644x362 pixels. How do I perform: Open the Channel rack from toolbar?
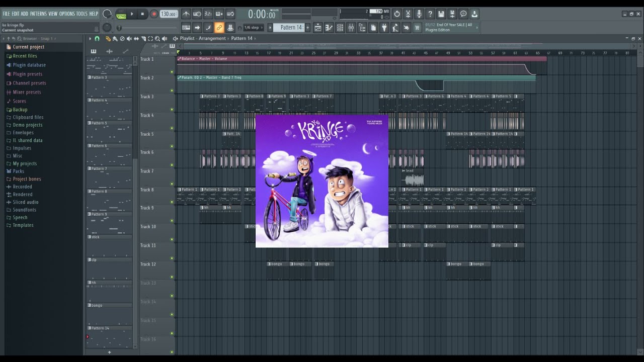340,28
